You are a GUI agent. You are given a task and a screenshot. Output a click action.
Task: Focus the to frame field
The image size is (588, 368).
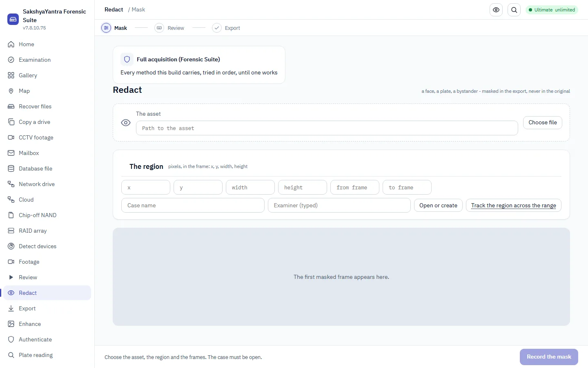pyautogui.click(x=407, y=187)
